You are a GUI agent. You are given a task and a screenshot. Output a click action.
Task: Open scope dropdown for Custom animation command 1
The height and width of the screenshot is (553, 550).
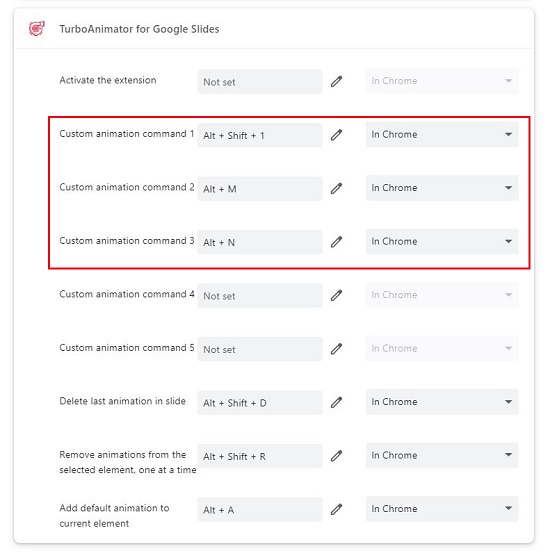442,134
